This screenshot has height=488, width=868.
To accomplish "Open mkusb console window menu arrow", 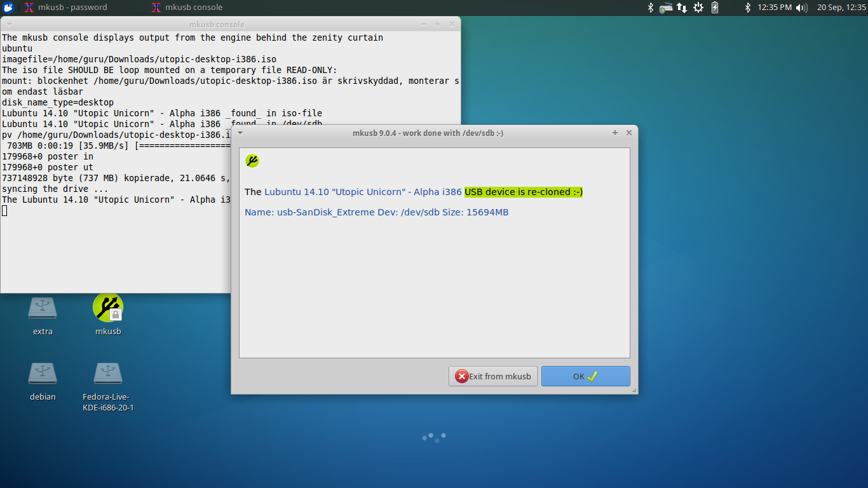I will tap(6, 25).
